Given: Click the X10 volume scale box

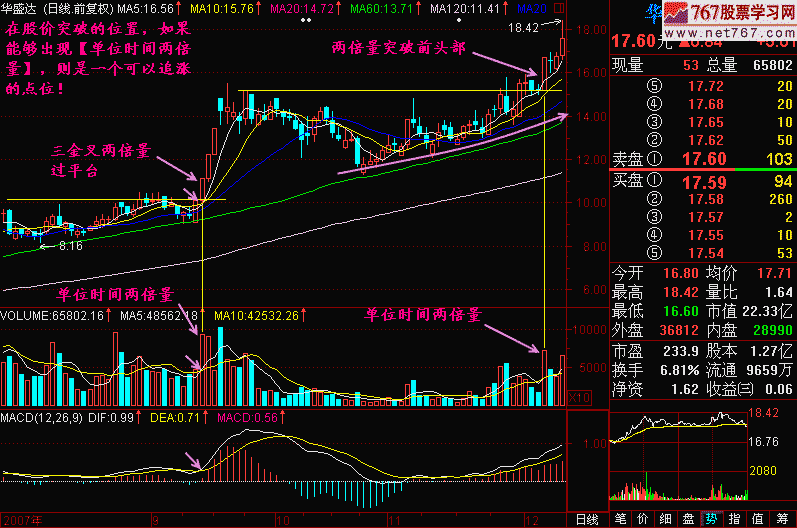Looking at the screenshot, I should tap(577, 397).
